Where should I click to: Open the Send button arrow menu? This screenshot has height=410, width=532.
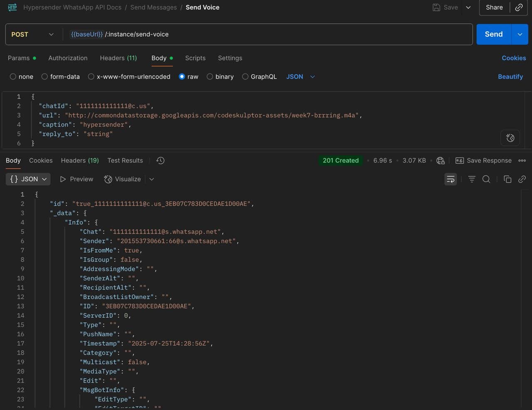(x=520, y=34)
